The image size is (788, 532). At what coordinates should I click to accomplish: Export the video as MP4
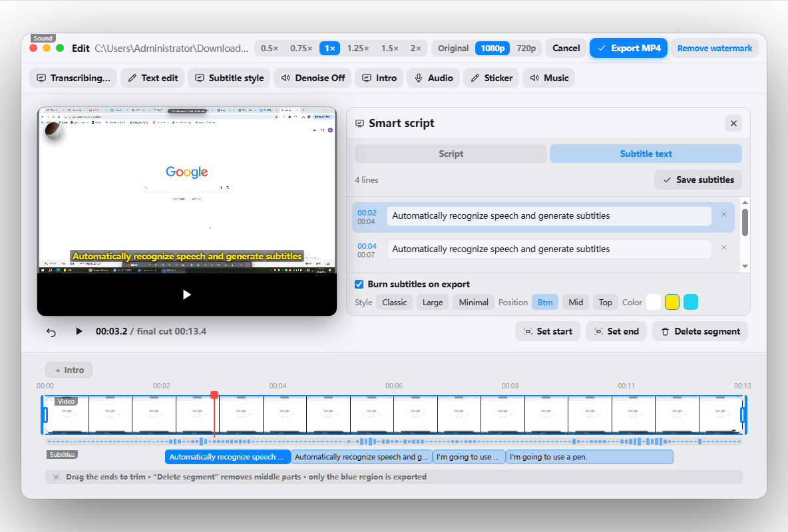point(629,49)
